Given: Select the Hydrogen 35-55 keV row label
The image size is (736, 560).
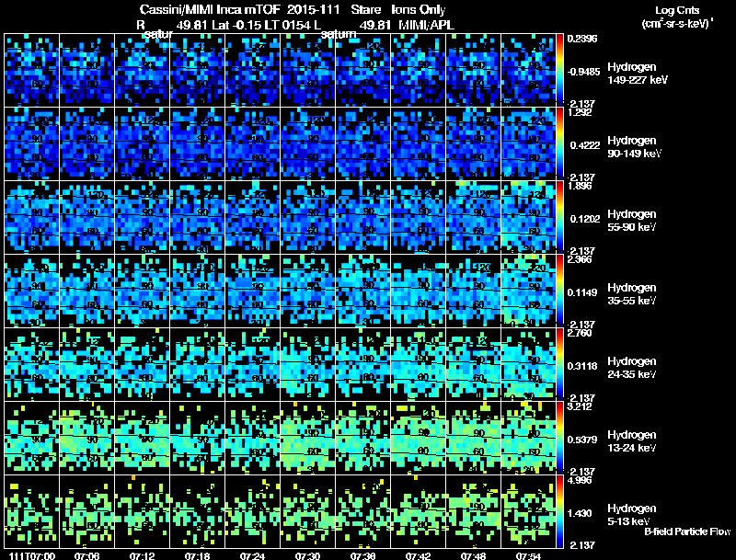Looking at the screenshot, I should point(632,294).
